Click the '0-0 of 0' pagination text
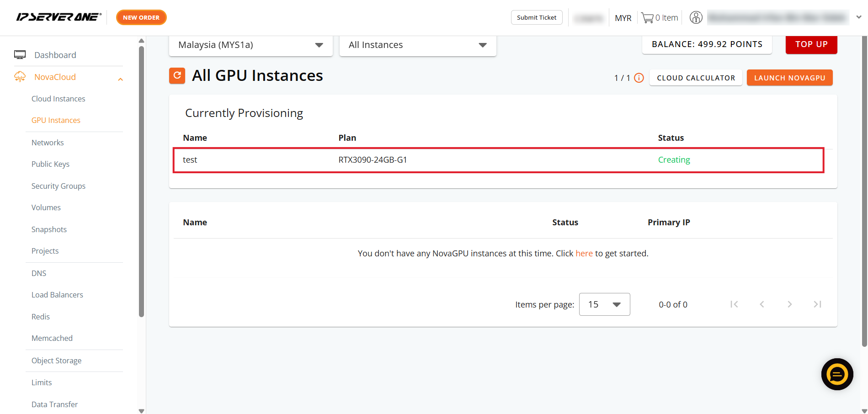The height and width of the screenshot is (414, 868). click(673, 304)
